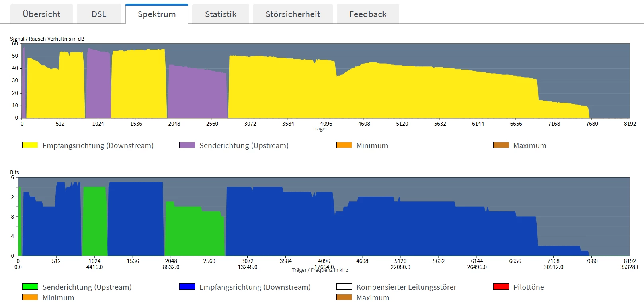Click the 30912.0 frequency value

554,267
